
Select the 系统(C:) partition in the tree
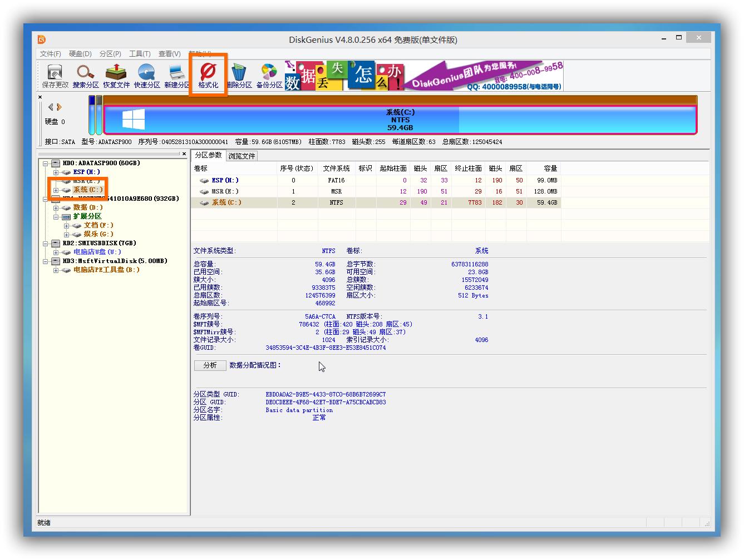(x=87, y=190)
